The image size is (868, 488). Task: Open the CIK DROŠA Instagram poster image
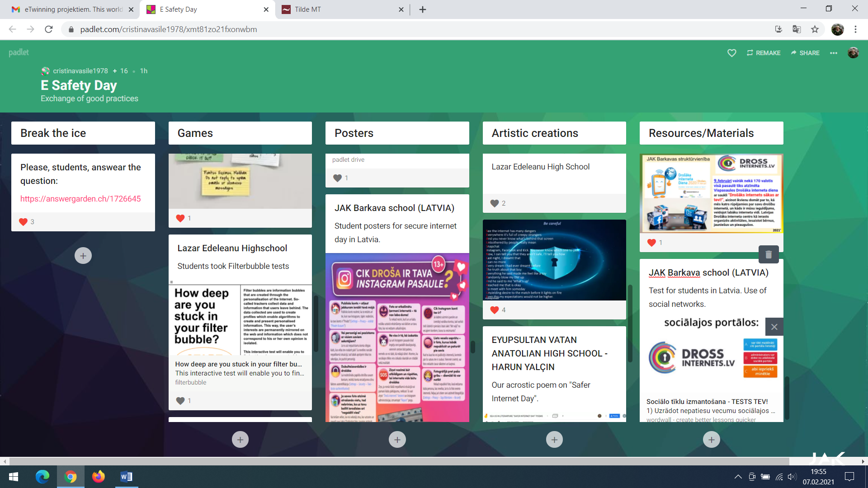(x=397, y=337)
